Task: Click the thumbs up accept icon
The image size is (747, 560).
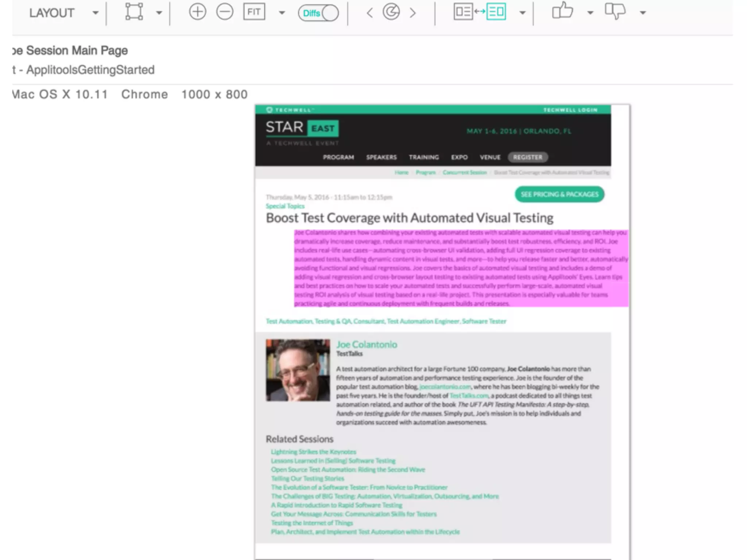Action: pyautogui.click(x=562, y=11)
